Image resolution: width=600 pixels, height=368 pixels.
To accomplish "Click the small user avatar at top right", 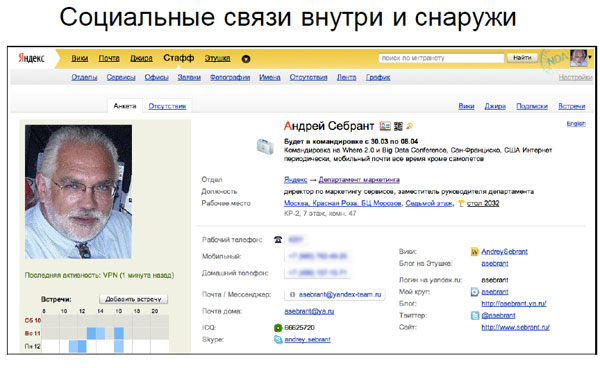I will (578, 58).
